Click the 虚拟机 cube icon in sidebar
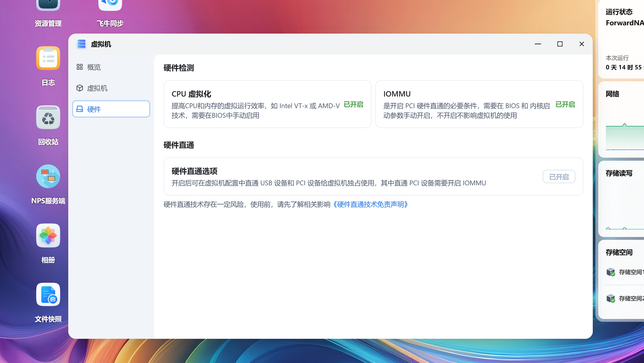This screenshot has height=363, width=644. [80, 88]
